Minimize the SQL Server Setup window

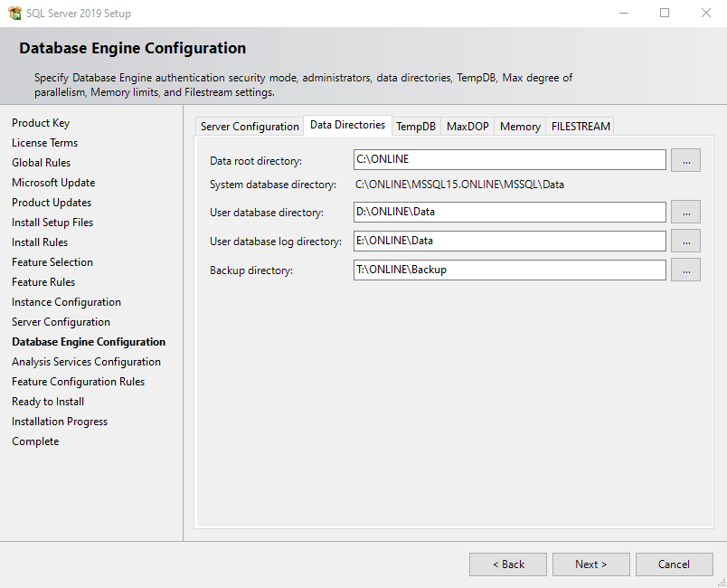623,14
